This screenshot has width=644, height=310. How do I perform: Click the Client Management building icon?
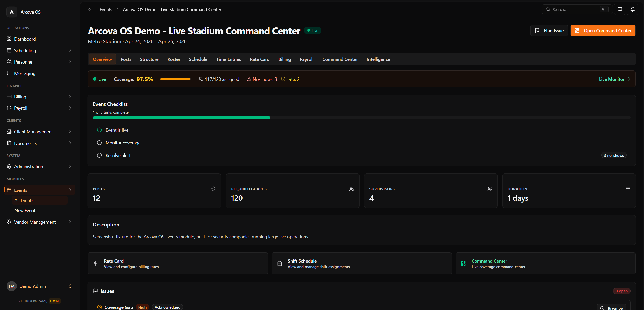click(x=9, y=131)
